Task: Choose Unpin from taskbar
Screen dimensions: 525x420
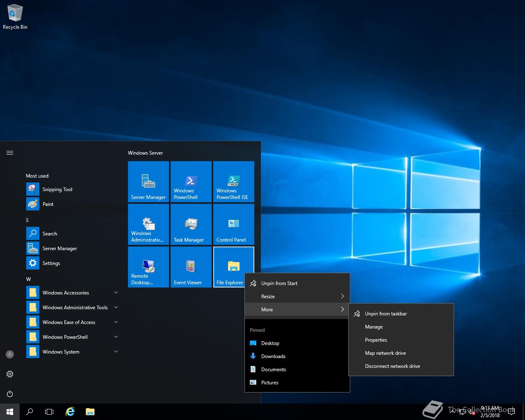Action: [401, 313]
